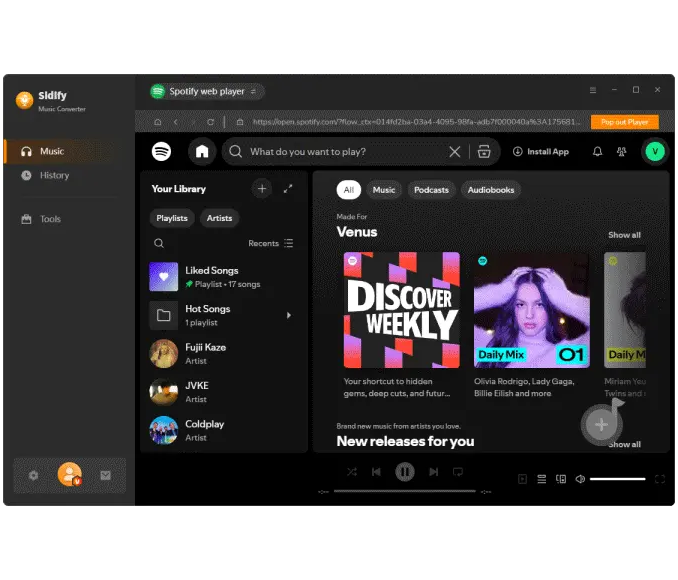678x580 pixels.
Task: Expand the Hot Songs folder arrow
Action: click(x=288, y=315)
